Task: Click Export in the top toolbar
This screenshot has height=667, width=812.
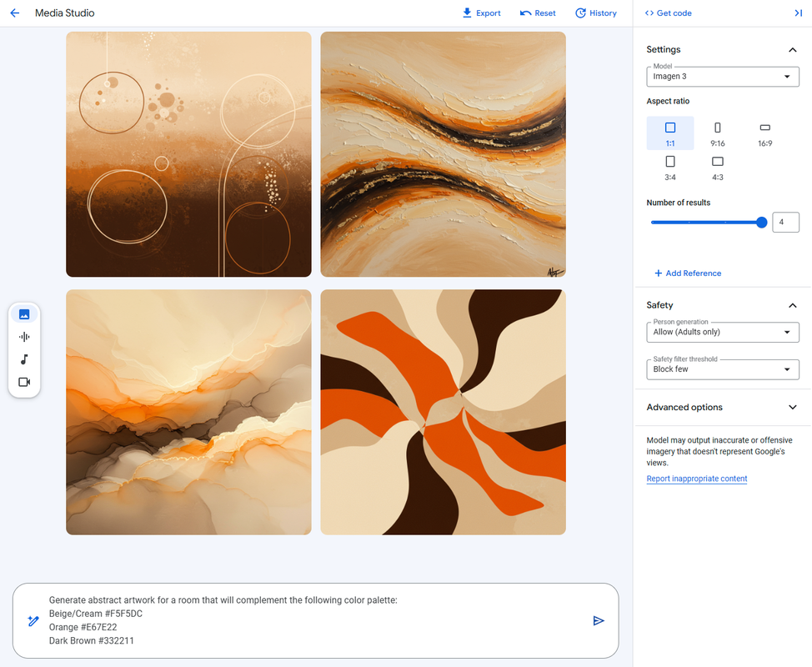Action: point(481,13)
